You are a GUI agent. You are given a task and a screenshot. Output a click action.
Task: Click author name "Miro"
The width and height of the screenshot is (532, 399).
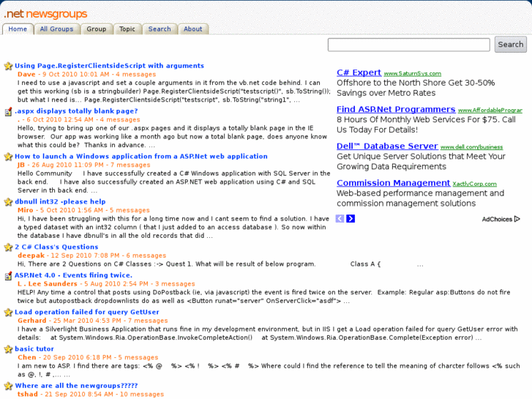(26, 210)
